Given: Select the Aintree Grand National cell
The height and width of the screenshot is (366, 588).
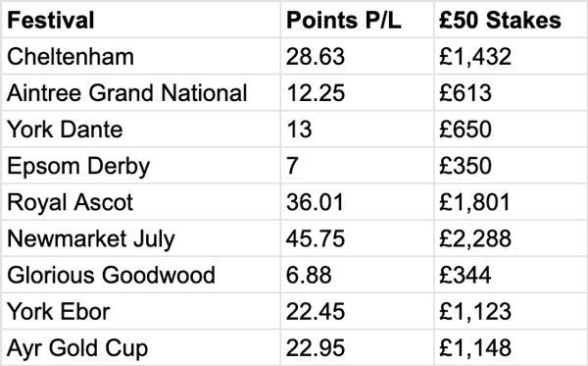Looking at the screenshot, I should coord(141,92).
